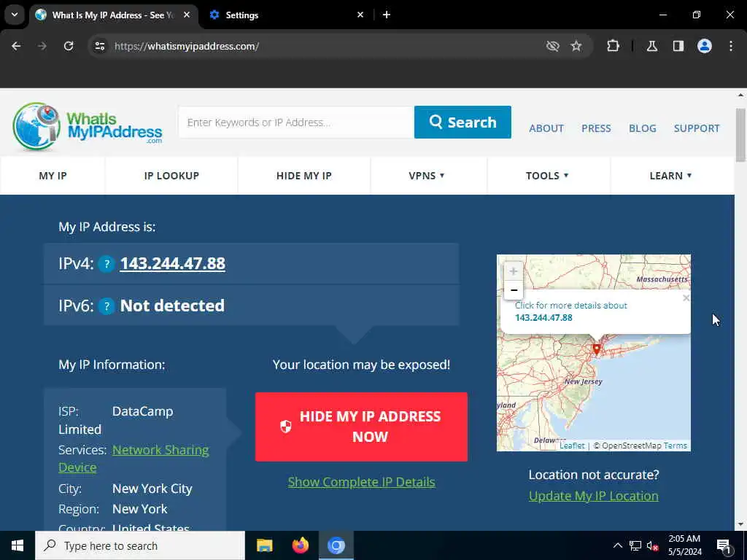Click the muted volume tray icon
Viewport: 747px width, 560px height.
pyautogui.click(x=652, y=546)
